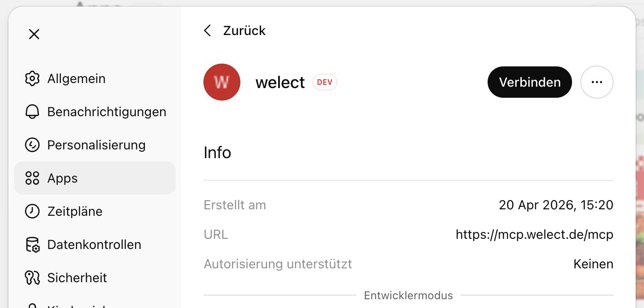Click the Erstellt am date value
644x308 pixels.
[557, 205]
